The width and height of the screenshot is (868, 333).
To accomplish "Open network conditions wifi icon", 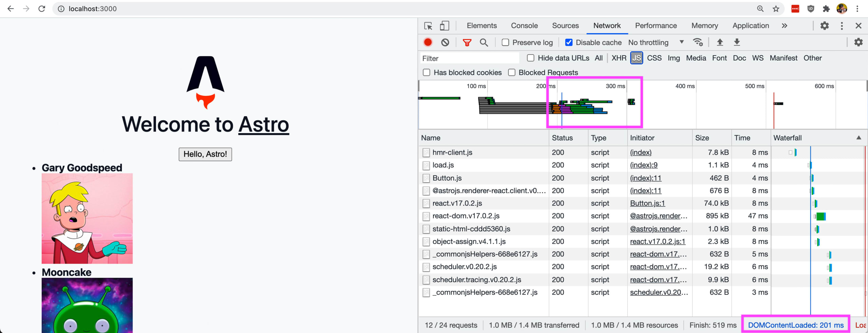I will pos(698,42).
